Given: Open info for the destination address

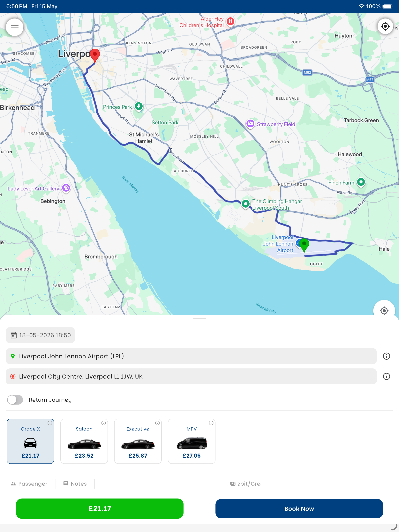Looking at the screenshot, I should pos(386,376).
